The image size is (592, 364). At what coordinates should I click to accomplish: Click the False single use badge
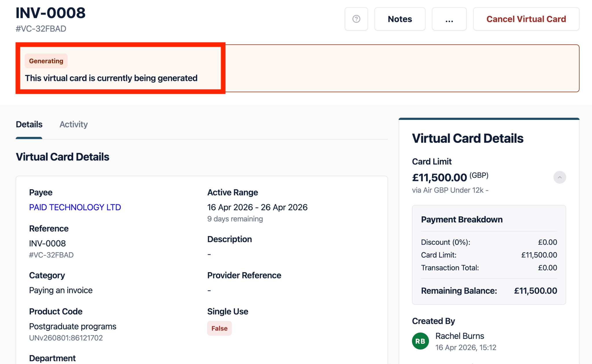click(x=219, y=328)
